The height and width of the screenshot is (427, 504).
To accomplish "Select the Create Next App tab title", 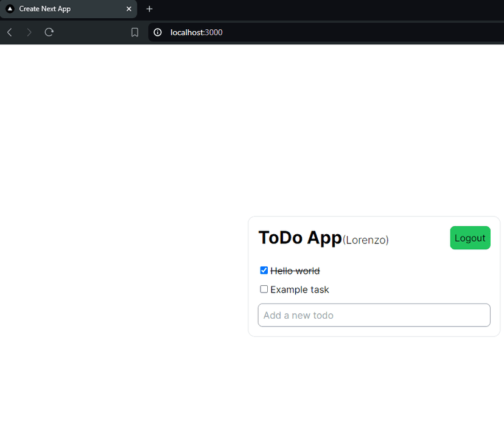I will (45, 9).
